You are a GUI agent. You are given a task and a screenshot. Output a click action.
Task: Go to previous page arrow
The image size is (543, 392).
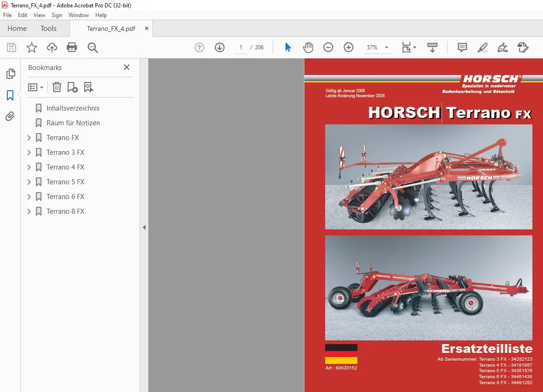tap(199, 47)
